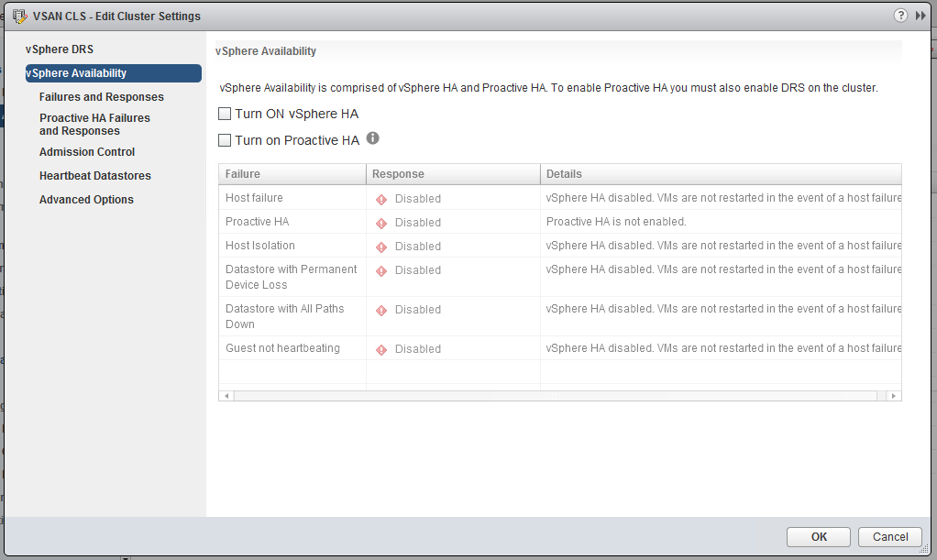The image size is (937, 560).
Task: Go to Admission Control settings
Action: 87,152
